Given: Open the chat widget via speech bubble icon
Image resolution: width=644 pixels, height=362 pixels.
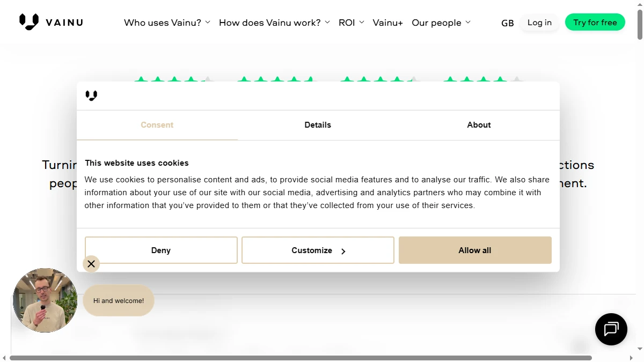Looking at the screenshot, I should click(x=611, y=329).
